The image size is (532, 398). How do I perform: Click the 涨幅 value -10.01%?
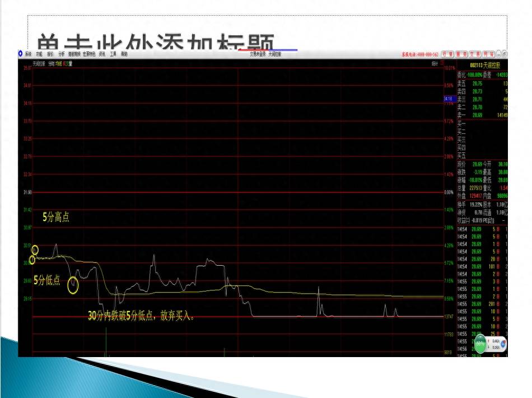click(475, 180)
